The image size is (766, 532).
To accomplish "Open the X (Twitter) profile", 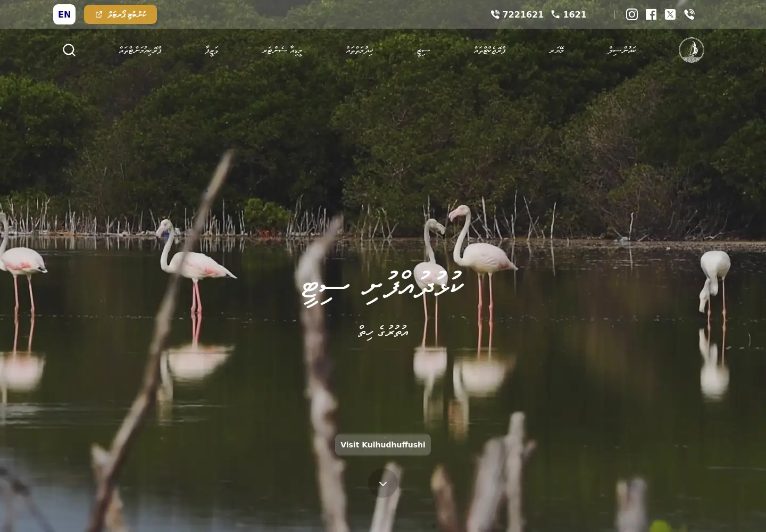I will [670, 14].
